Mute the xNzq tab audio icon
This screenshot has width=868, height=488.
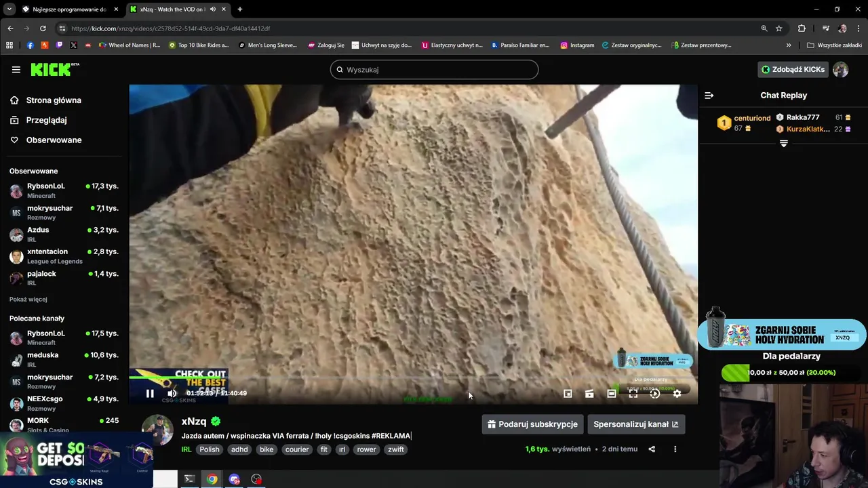pos(213,9)
